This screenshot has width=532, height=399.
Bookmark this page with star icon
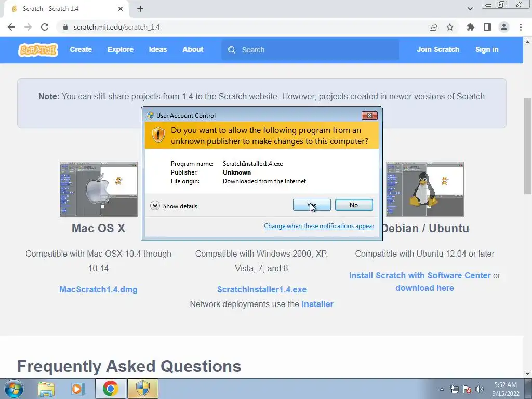450,27
